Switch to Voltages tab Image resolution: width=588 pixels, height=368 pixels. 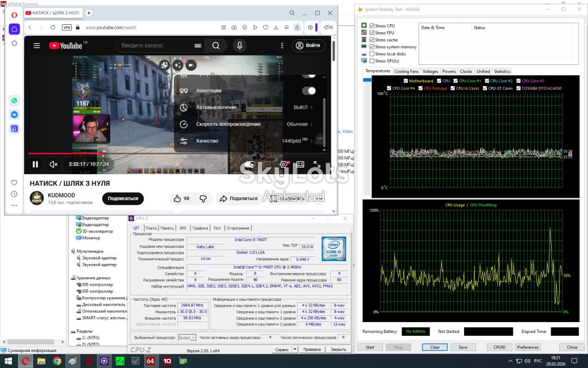[x=430, y=71]
